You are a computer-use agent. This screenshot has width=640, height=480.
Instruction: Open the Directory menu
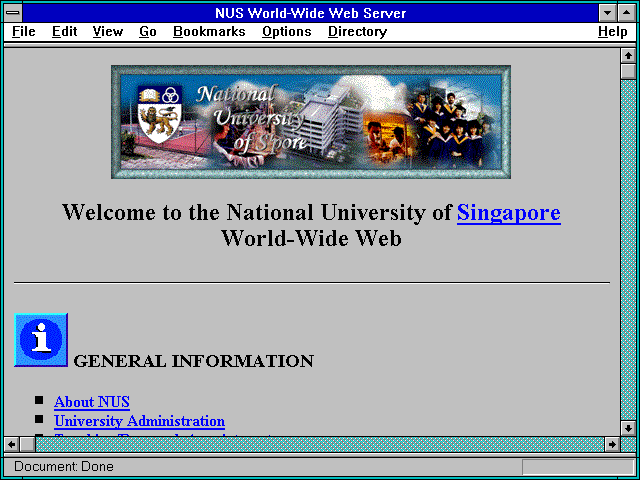[358, 32]
